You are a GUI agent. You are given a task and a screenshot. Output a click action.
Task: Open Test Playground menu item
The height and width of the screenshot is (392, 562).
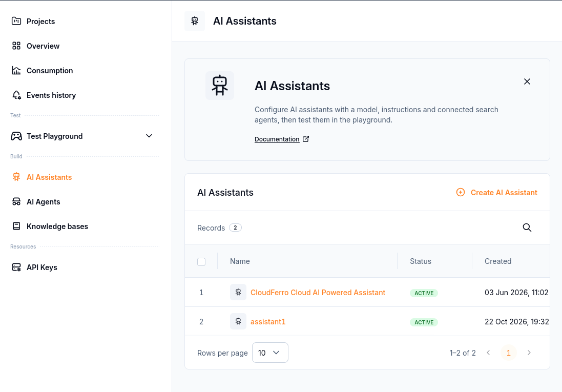[54, 136]
